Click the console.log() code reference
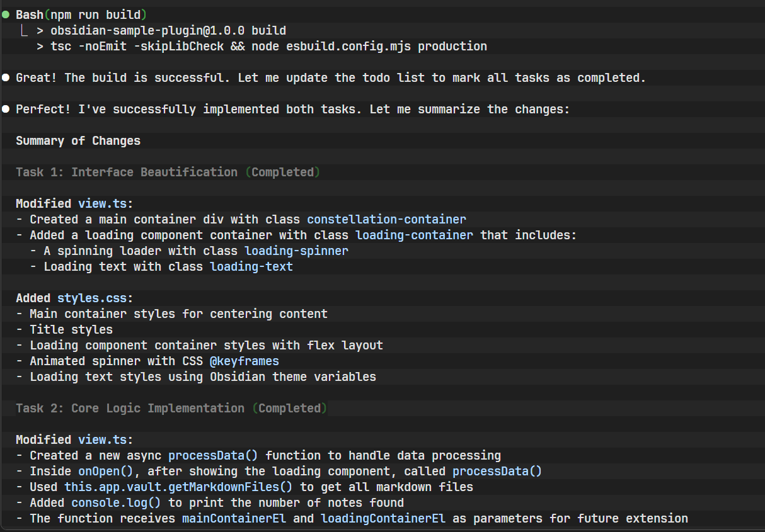The width and height of the screenshot is (765, 532). (109, 502)
